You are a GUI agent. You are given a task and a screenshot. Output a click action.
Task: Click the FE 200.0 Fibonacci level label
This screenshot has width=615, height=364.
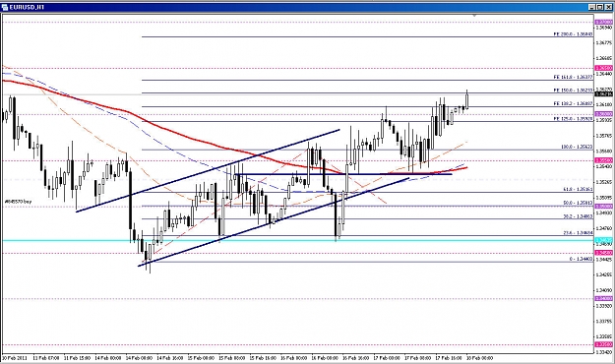(573, 34)
